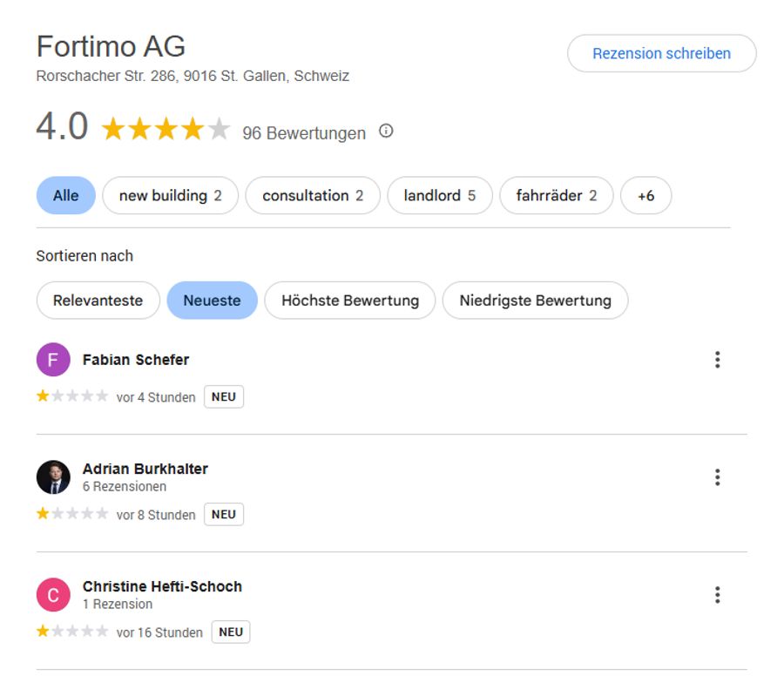Screen dimensions: 784x676
Task: Click Adrian Burkhalter's profile photo
Action: 53,477
